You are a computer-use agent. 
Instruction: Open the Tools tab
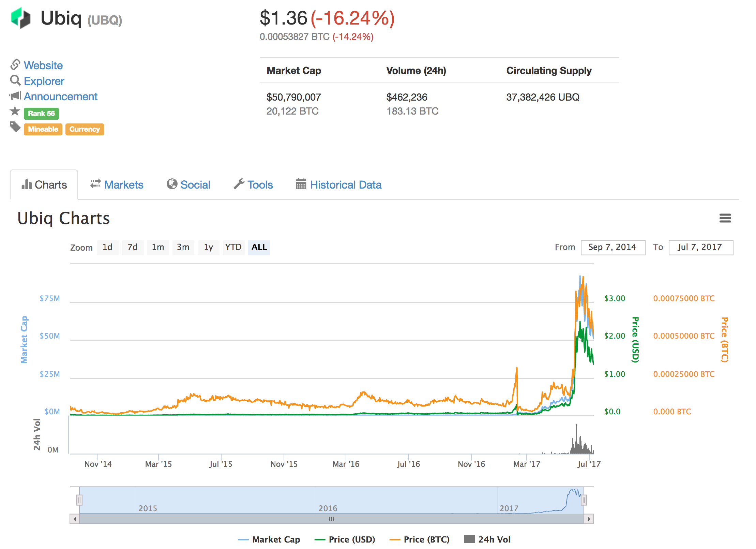[253, 184]
